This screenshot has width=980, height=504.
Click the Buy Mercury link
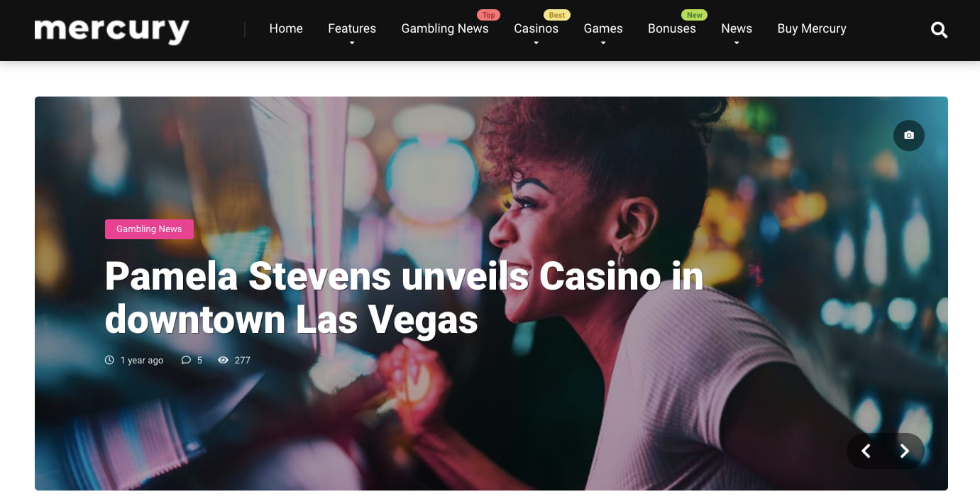(x=812, y=28)
